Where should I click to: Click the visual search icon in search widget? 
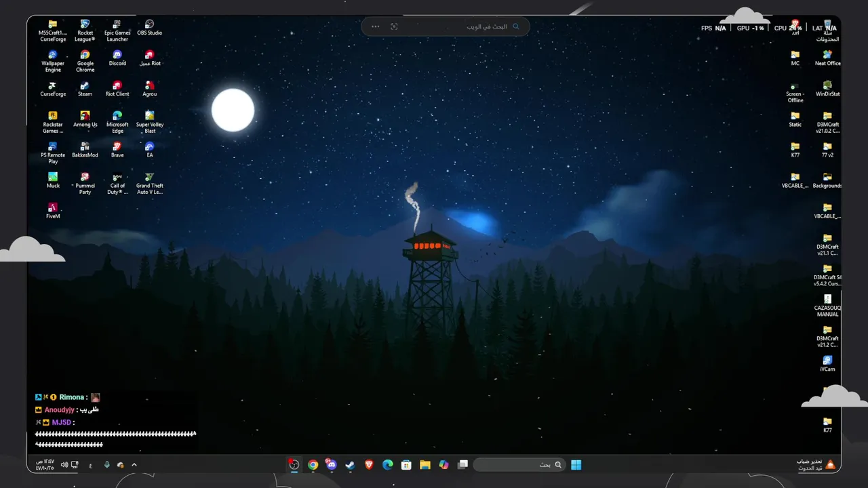tap(394, 26)
